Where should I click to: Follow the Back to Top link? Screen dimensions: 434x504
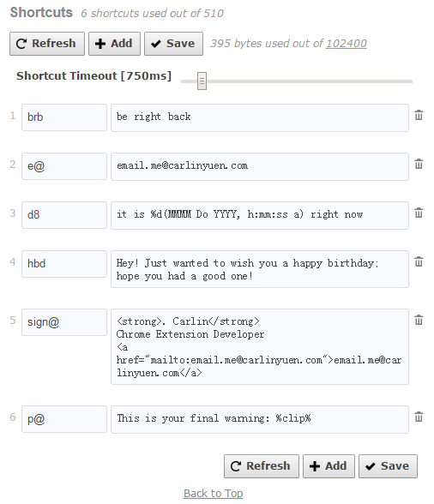214,493
